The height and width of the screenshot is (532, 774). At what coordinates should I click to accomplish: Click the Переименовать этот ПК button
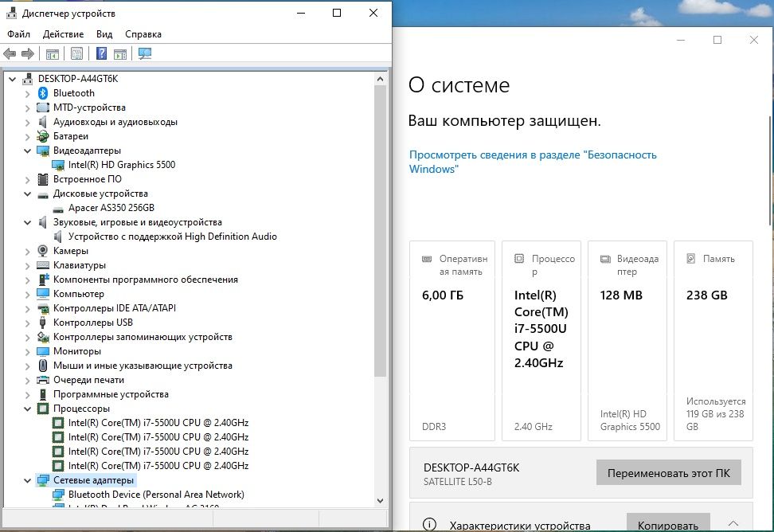[668, 473]
